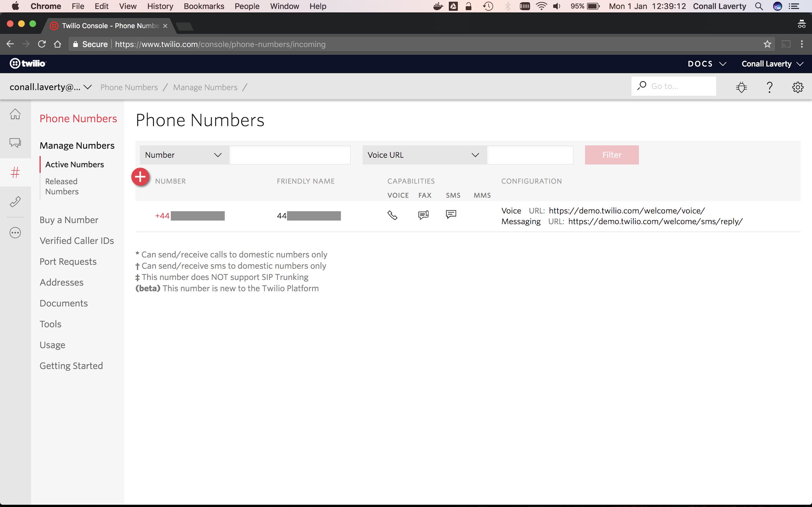
Task: Click the Twilio logo
Action: (x=28, y=63)
